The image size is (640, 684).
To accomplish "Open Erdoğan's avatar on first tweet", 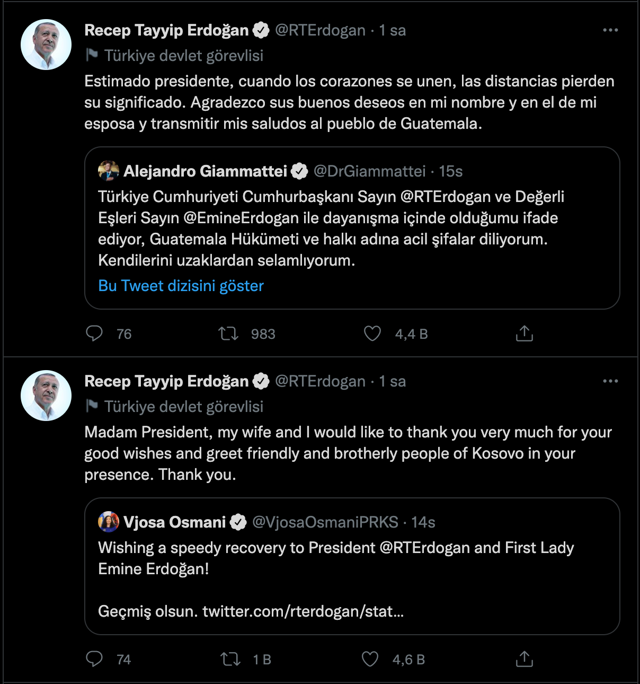I will [47, 45].
